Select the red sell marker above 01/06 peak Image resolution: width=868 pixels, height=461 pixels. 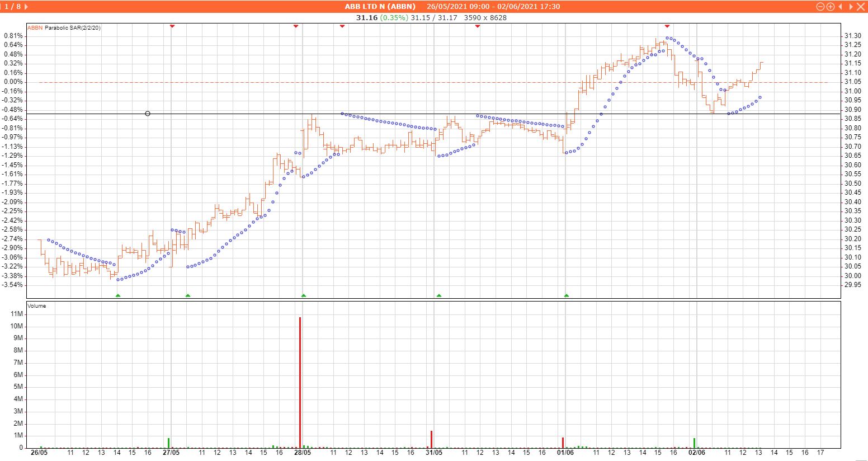pyautogui.click(x=667, y=26)
